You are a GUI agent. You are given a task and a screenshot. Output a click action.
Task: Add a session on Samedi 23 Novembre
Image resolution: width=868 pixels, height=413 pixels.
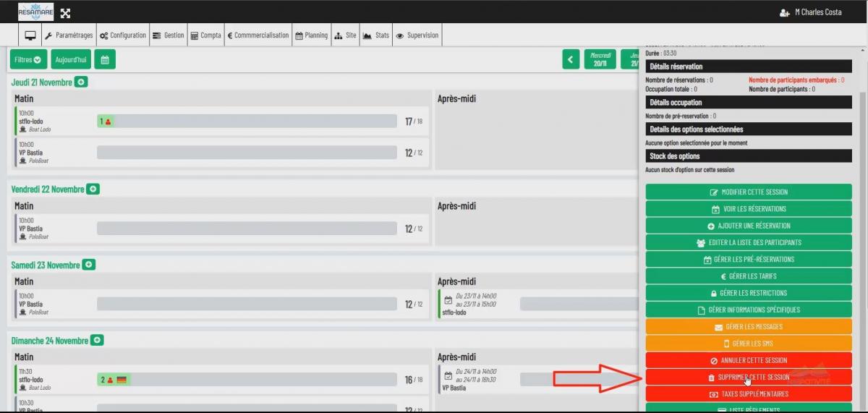88,265
